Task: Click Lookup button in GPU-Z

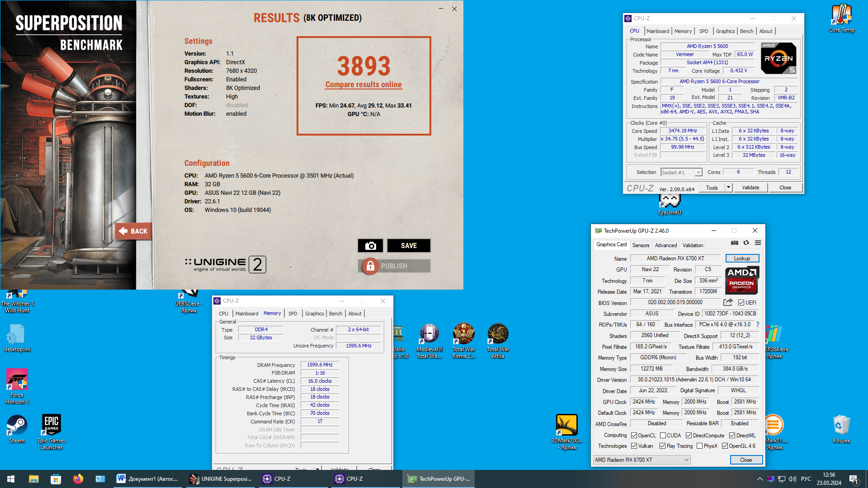Action: click(x=742, y=258)
